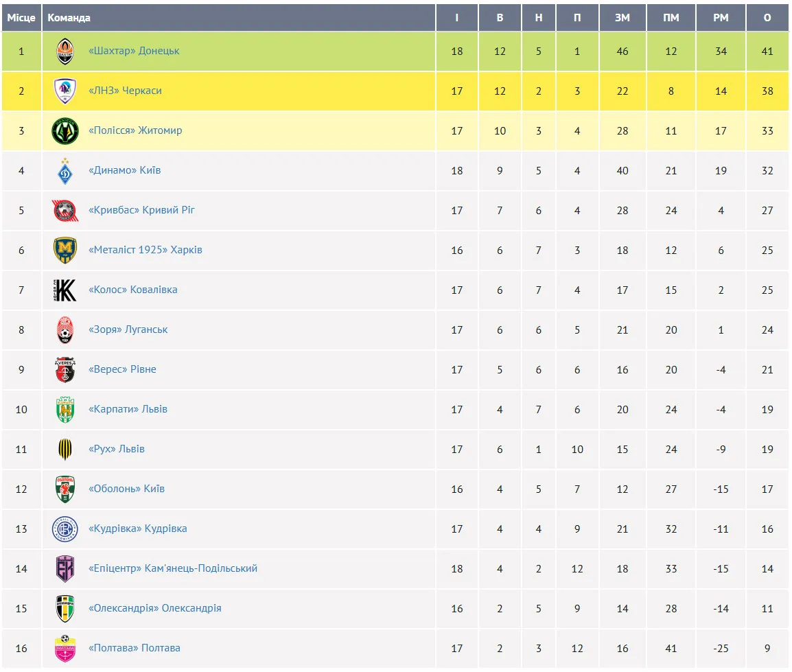Open the «Верес» Рівне team link
The width and height of the screenshot is (792, 672).
[x=122, y=369]
